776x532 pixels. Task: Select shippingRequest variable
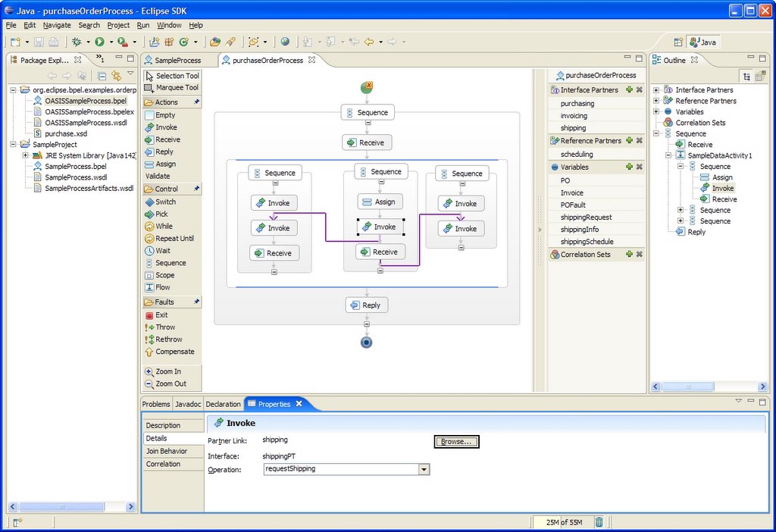tap(586, 217)
